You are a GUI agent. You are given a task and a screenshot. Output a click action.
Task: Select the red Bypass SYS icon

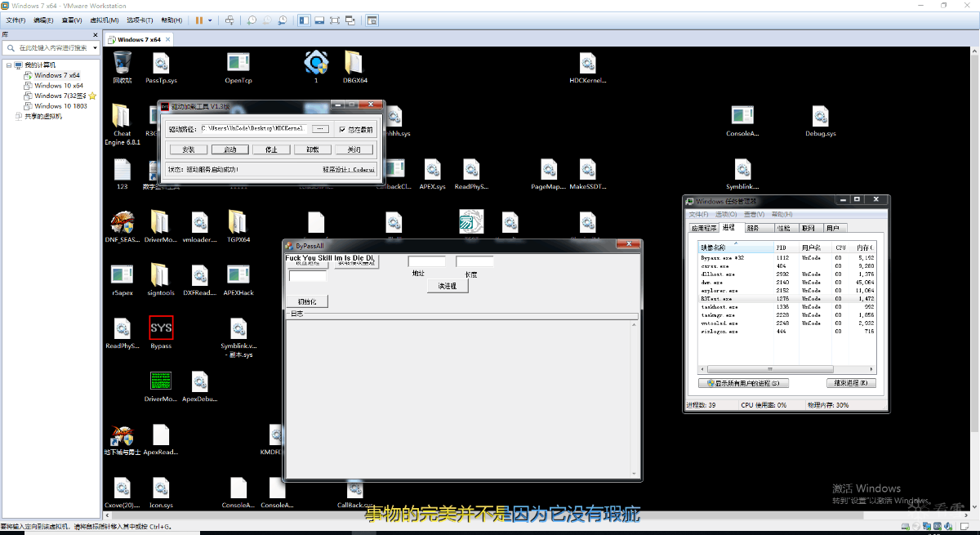point(161,333)
